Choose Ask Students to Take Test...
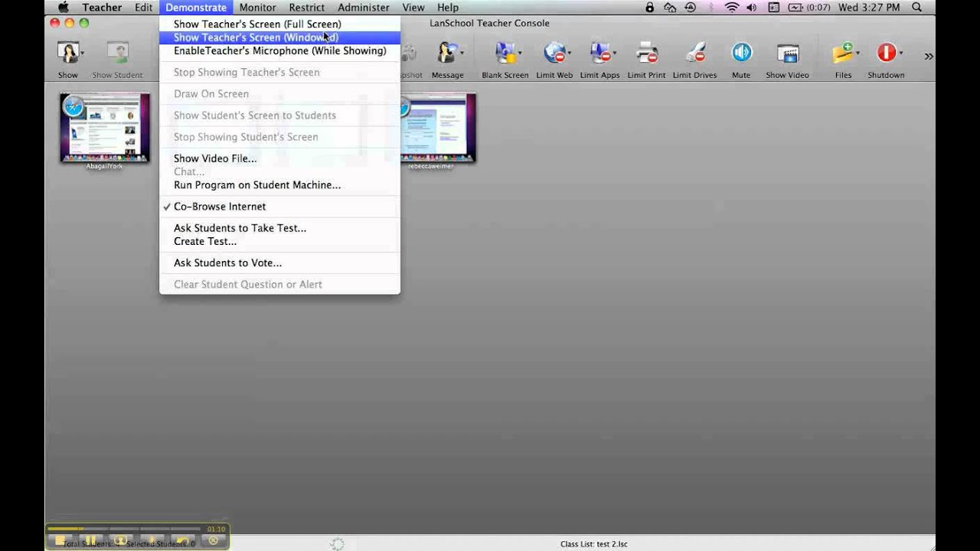The image size is (980, 551). (x=279, y=228)
